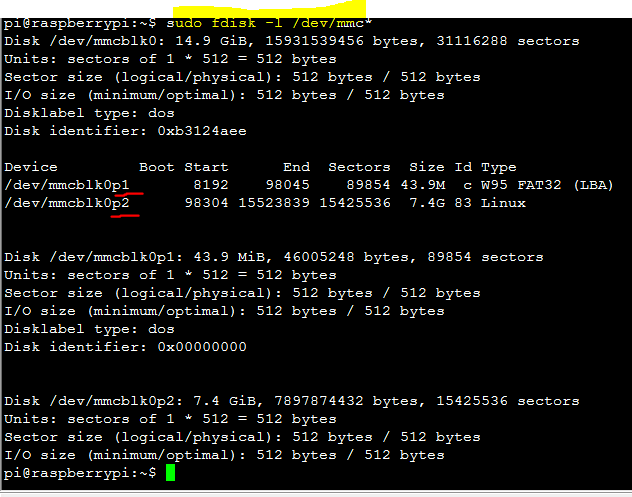The height and width of the screenshot is (497, 632).
Task: Click the first "Disklabel type: dos" line
Action: pyautogui.click(x=89, y=113)
